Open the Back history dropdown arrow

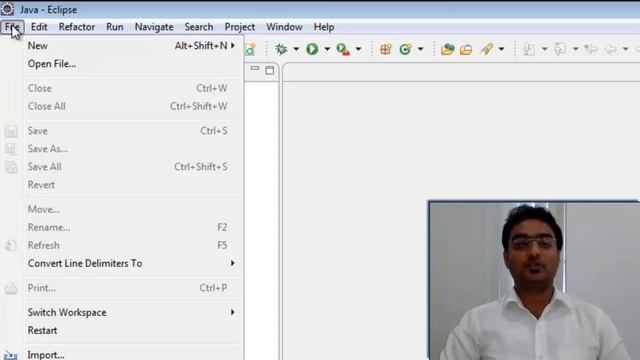625,49
